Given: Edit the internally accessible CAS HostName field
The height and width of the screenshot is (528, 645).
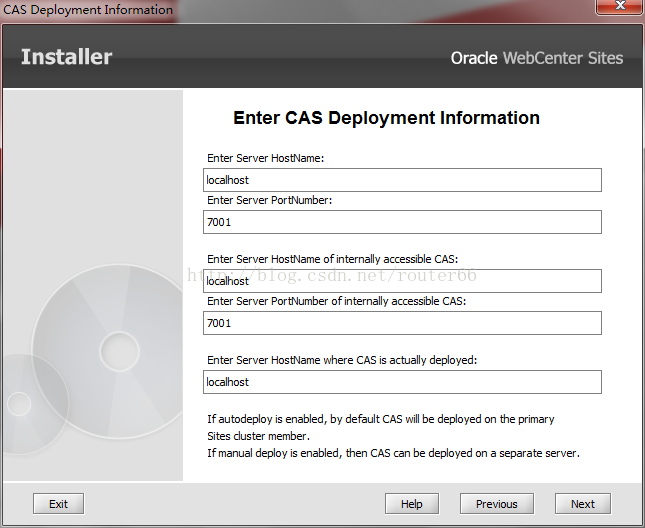Looking at the screenshot, I should pos(402,281).
